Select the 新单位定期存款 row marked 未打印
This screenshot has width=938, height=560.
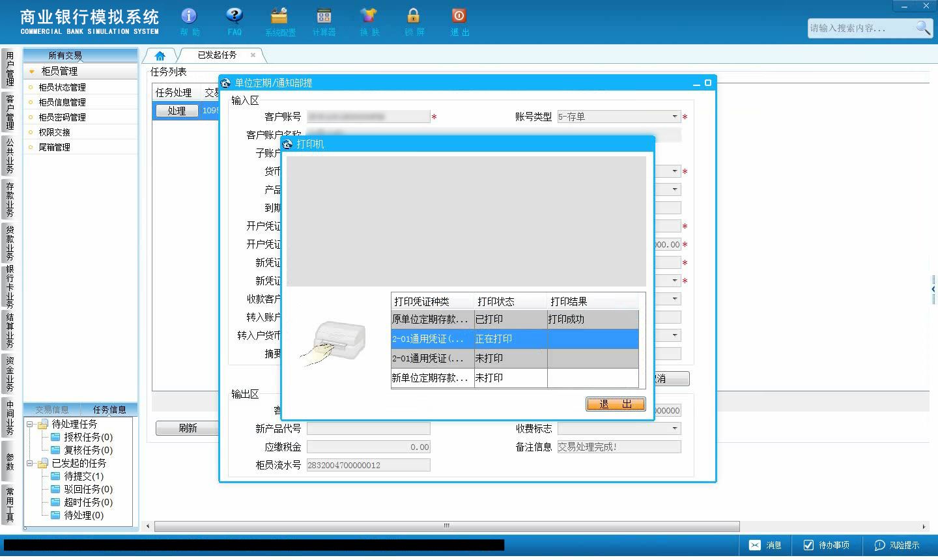(515, 378)
